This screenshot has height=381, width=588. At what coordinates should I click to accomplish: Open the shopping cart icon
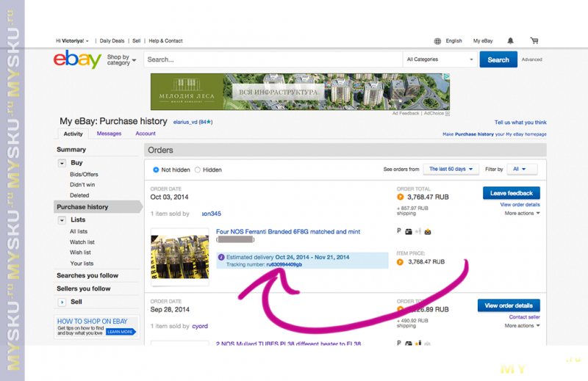click(534, 41)
